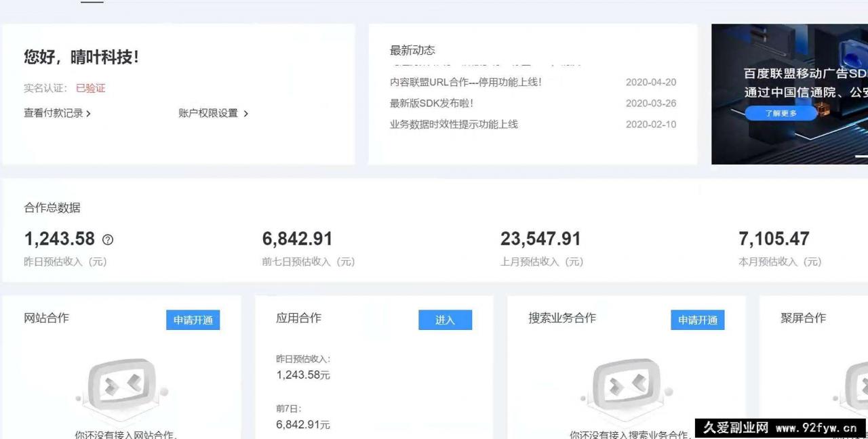Image resolution: width=868 pixels, height=439 pixels.
Task: Click the 上月预估收入（元） label
Action: click(x=542, y=262)
